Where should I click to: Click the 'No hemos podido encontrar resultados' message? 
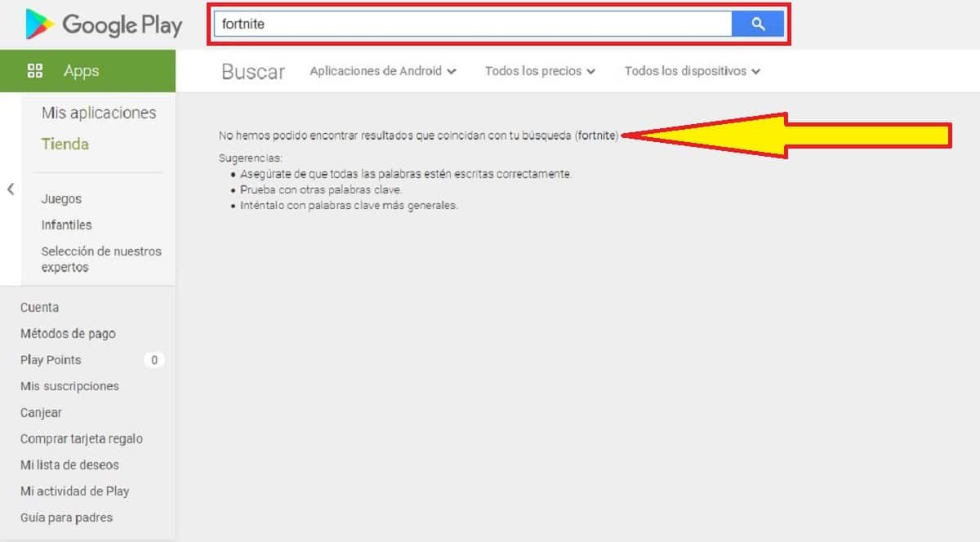coord(419,135)
